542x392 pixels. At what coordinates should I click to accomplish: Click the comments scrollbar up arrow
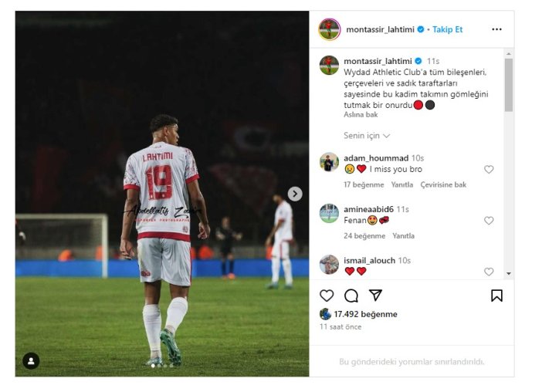(509, 54)
